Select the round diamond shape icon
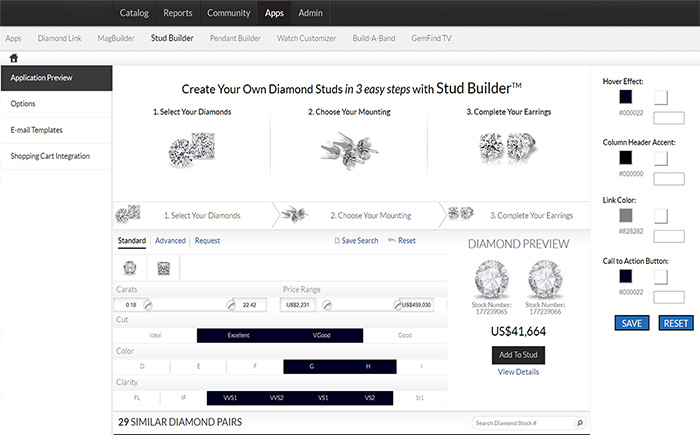Image resolution: width=700 pixels, height=435 pixels. [x=130, y=268]
